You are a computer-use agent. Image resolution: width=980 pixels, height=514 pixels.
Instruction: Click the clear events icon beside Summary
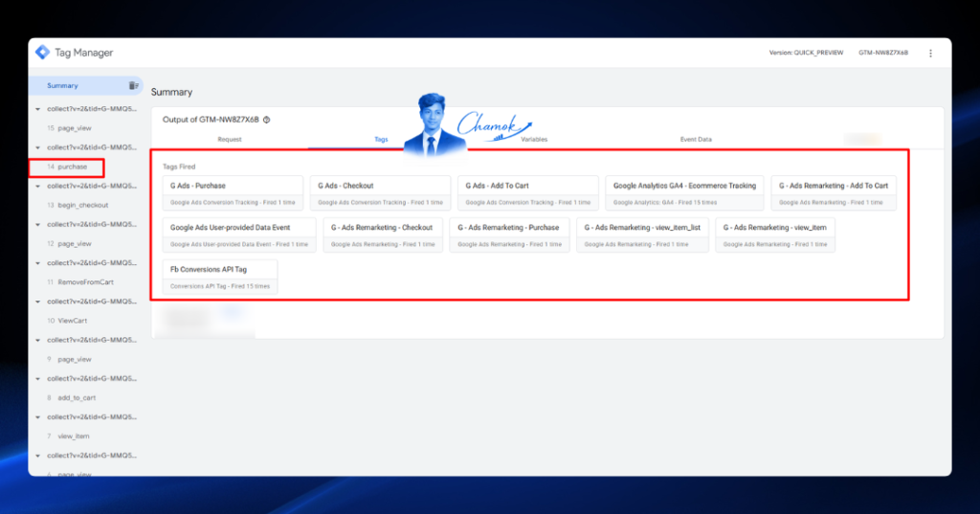133,86
